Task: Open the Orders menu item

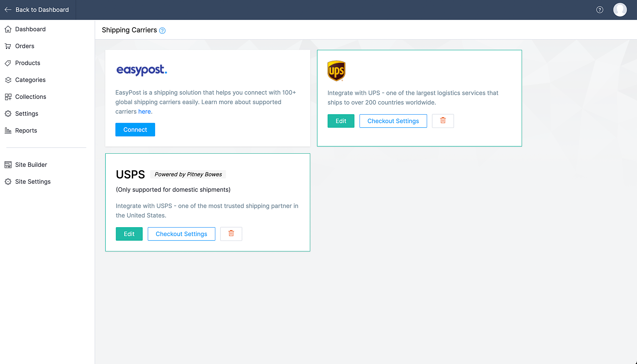Action: [x=25, y=46]
